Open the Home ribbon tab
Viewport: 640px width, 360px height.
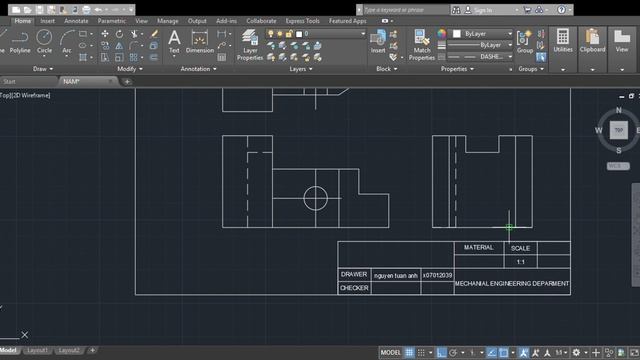23,21
